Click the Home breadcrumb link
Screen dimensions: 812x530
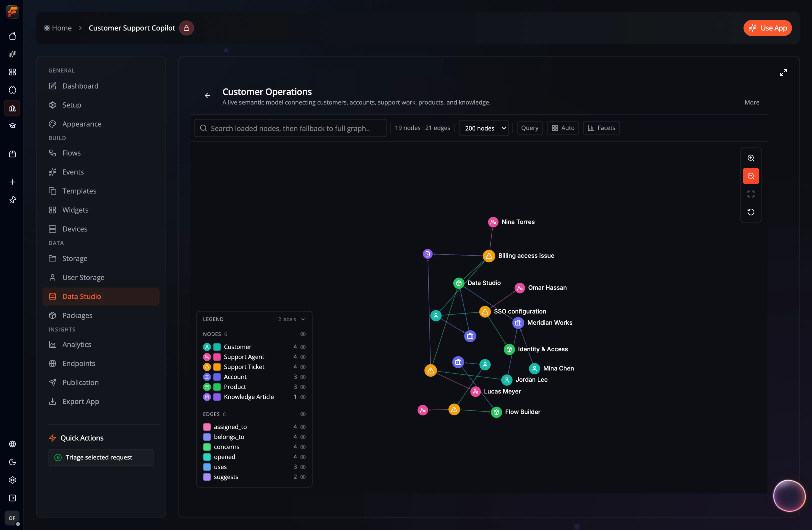pos(58,28)
